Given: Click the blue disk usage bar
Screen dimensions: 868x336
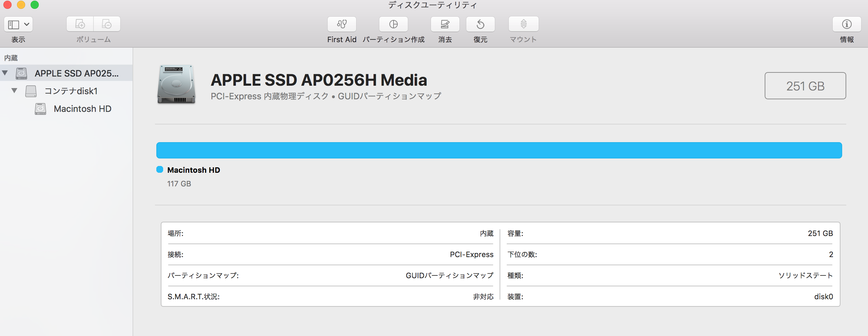Looking at the screenshot, I should [x=499, y=150].
